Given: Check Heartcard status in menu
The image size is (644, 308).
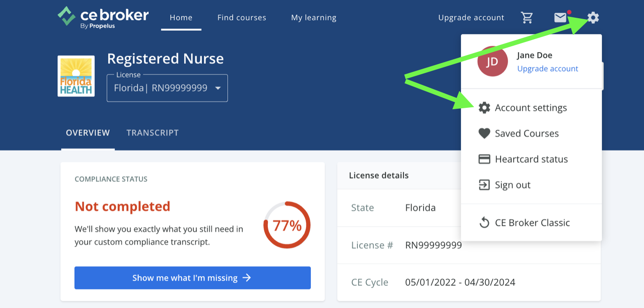Looking at the screenshot, I should click(531, 159).
